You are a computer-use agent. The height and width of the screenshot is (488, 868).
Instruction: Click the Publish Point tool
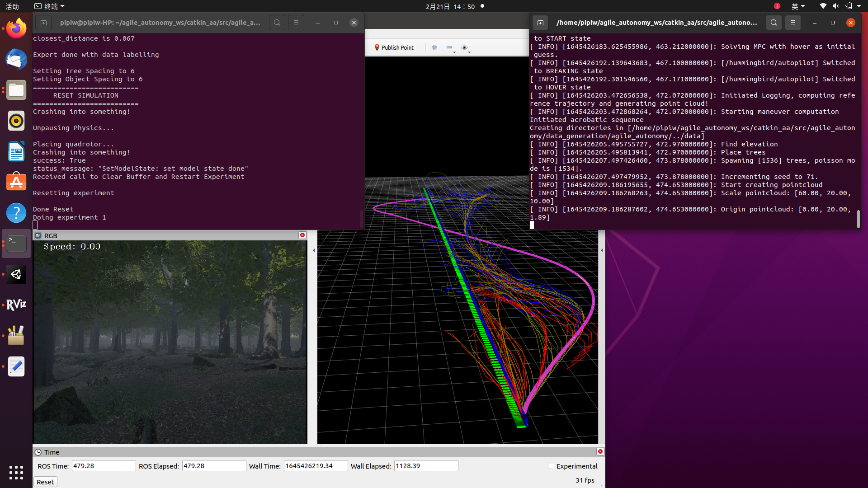pos(394,47)
